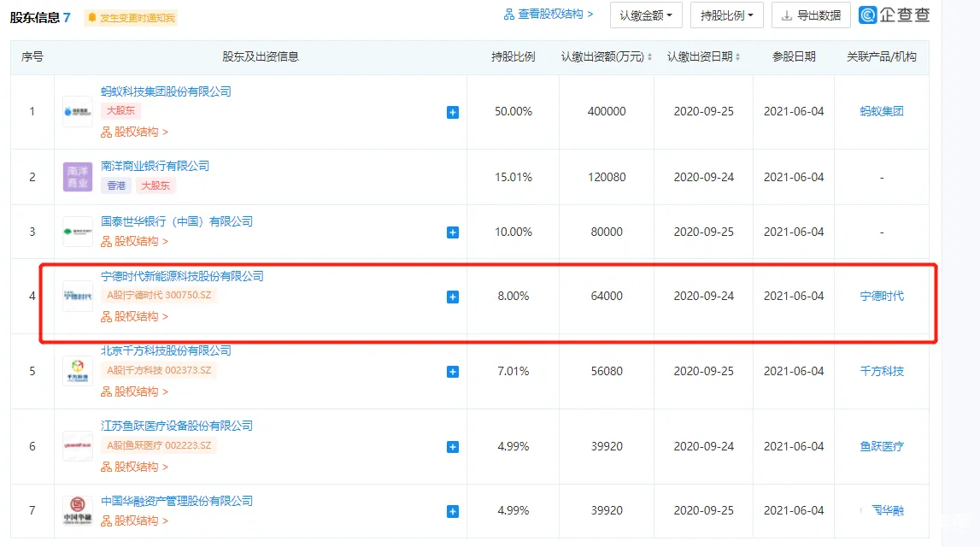This screenshot has width=980, height=547.
Task: Open 蚂蚁科技集团股份有限公司 company page
Action: 166,92
